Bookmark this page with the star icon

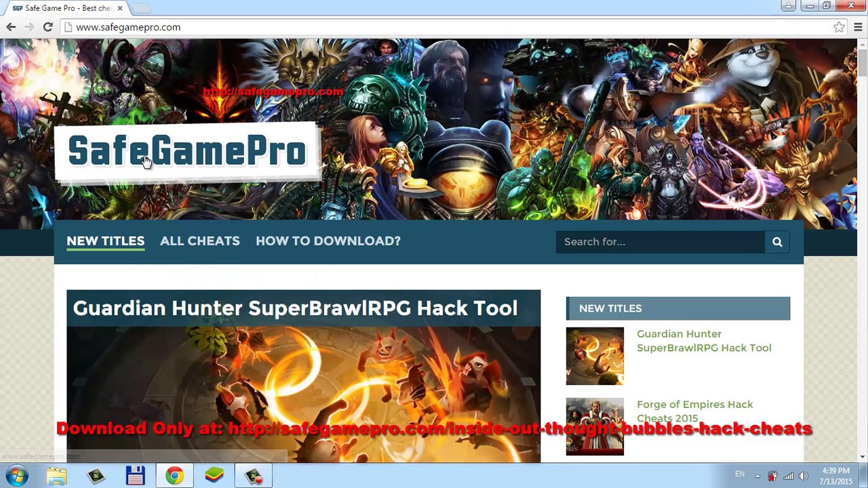pos(839,27)
